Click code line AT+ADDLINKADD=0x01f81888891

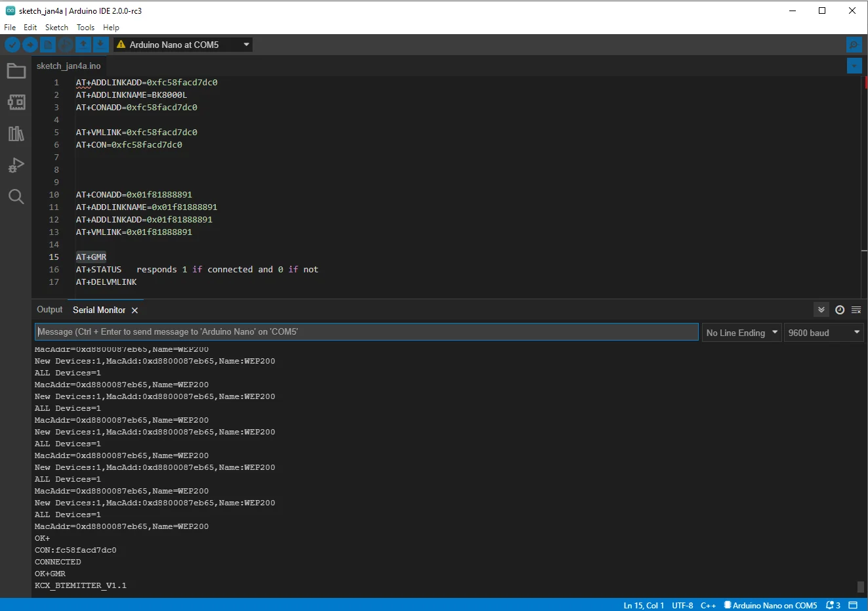(x=144, y=220)
